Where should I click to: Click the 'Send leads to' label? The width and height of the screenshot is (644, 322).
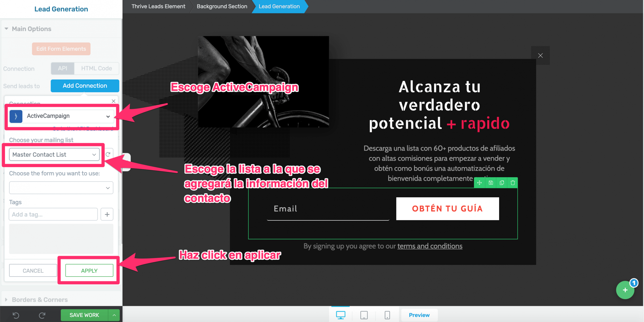(x=21, y=86)
